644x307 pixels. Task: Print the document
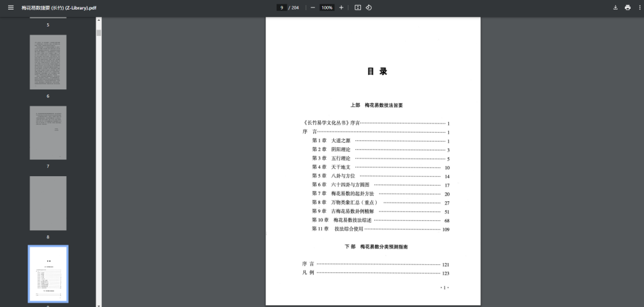[x=628, y=8]
